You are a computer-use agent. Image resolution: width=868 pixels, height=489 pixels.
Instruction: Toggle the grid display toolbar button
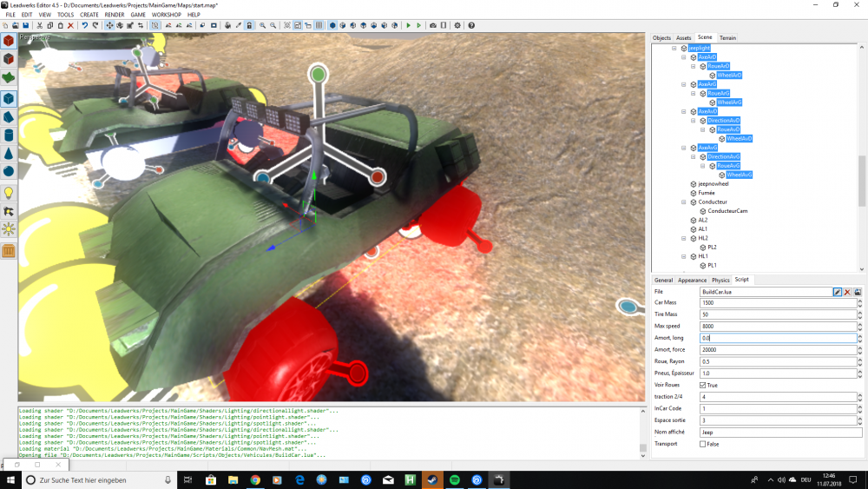point(319,26)
